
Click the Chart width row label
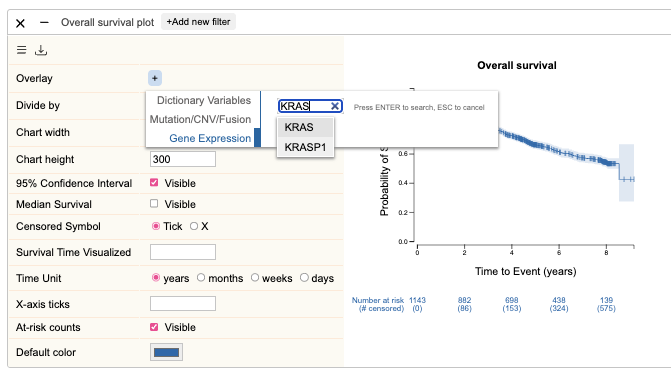tap(43, 132)
